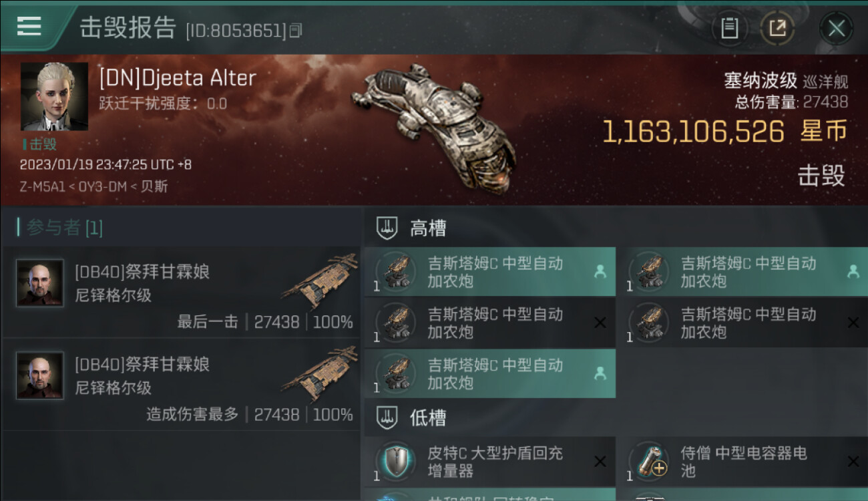Close the kill report window
868x501 pixels.
click(x=836, y=28)
